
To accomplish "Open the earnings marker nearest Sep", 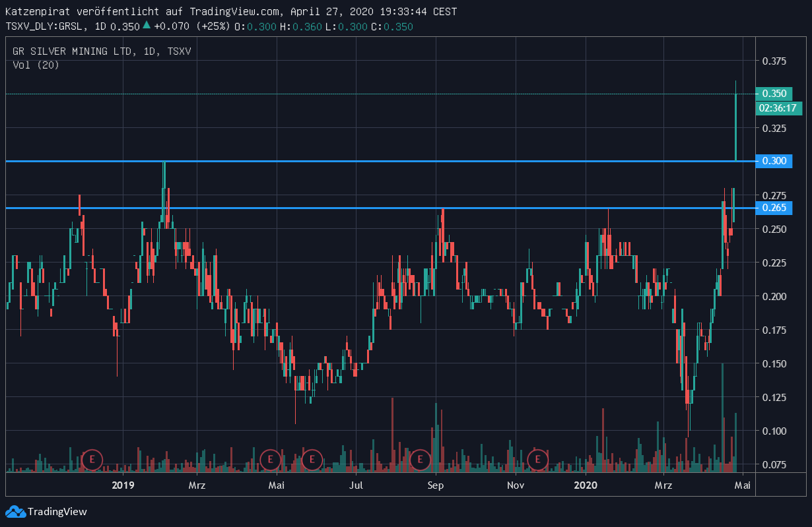I will [x=420, y=458].
